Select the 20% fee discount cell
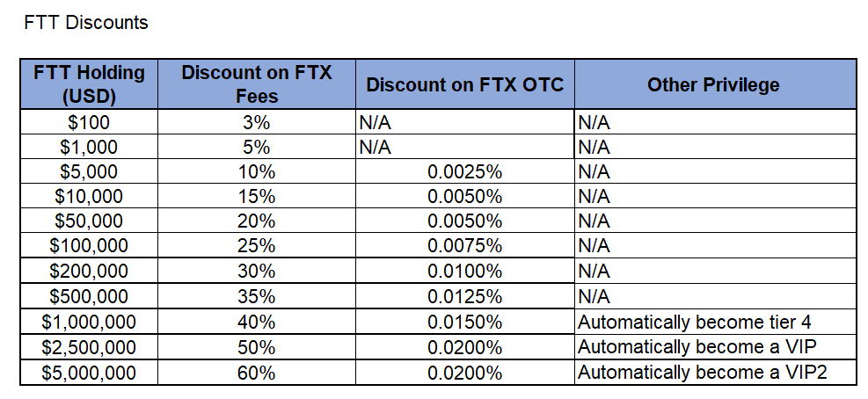Screen dimensions: 868x399 [257, 221]
